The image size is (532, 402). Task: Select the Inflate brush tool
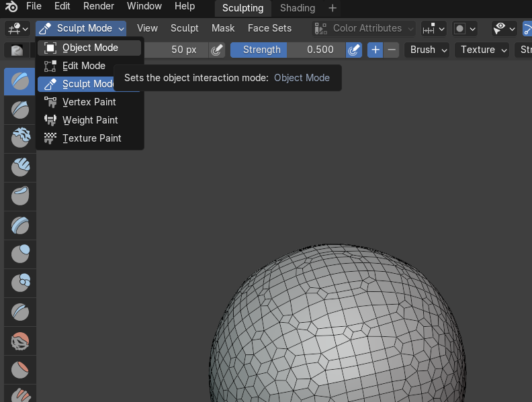20,254
